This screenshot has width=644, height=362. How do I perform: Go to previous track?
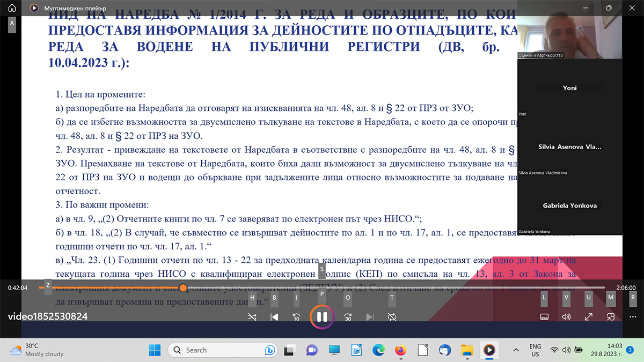point(274,317)
